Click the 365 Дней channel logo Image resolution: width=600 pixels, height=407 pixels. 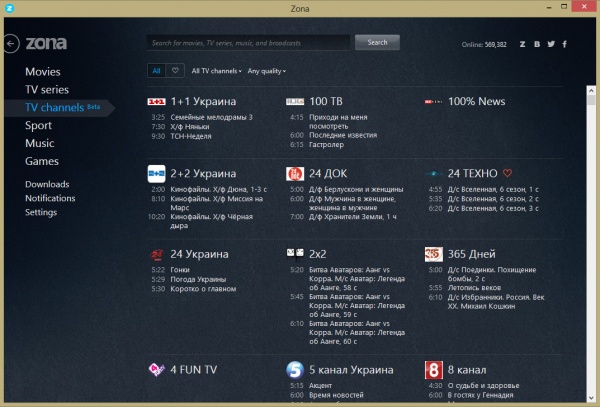tap(434, 254)
